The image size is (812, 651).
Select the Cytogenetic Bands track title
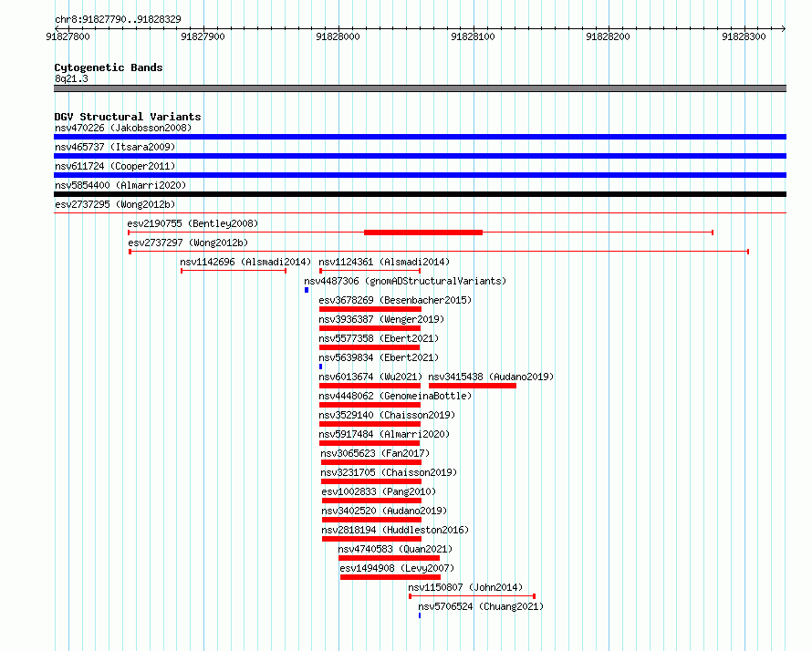click(x=109, y=67)
